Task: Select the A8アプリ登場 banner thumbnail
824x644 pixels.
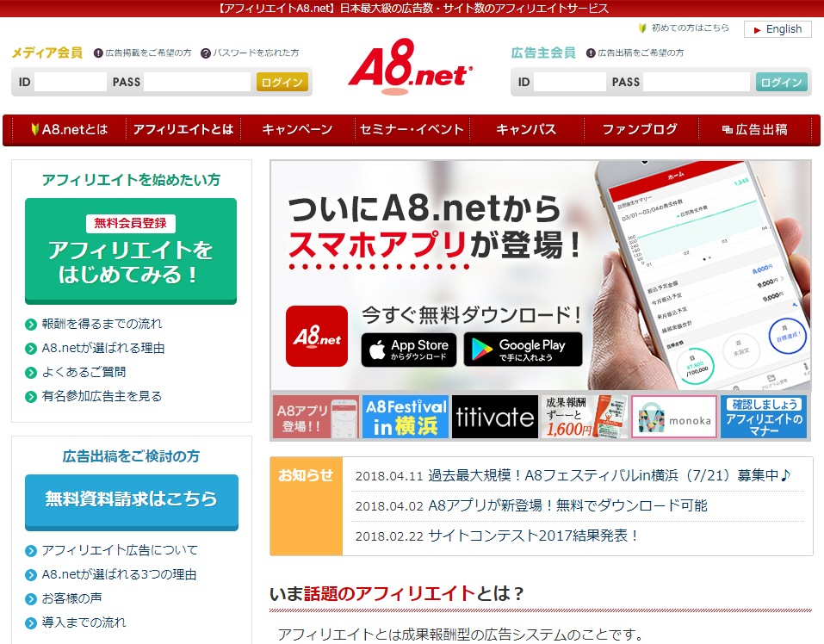Action: point(316,417)
